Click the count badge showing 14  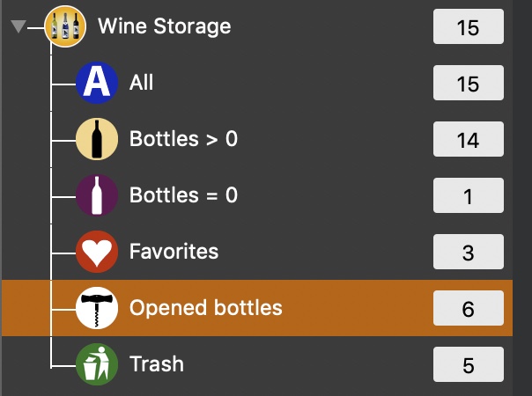coord(469,139)
